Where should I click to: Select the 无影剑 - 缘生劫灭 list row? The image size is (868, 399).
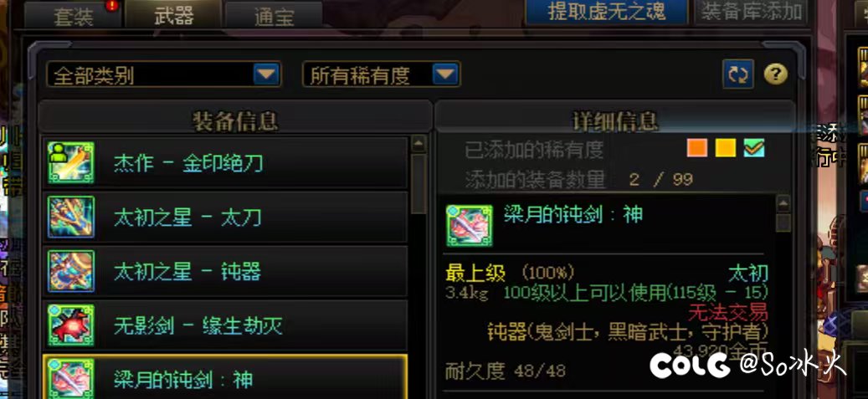(x=225, y=325)
